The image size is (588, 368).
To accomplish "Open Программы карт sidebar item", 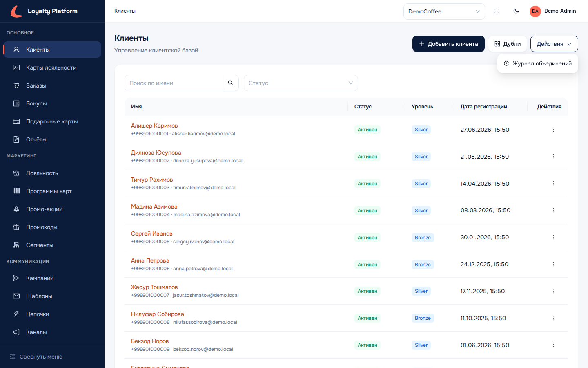I will tap(52, 191).
